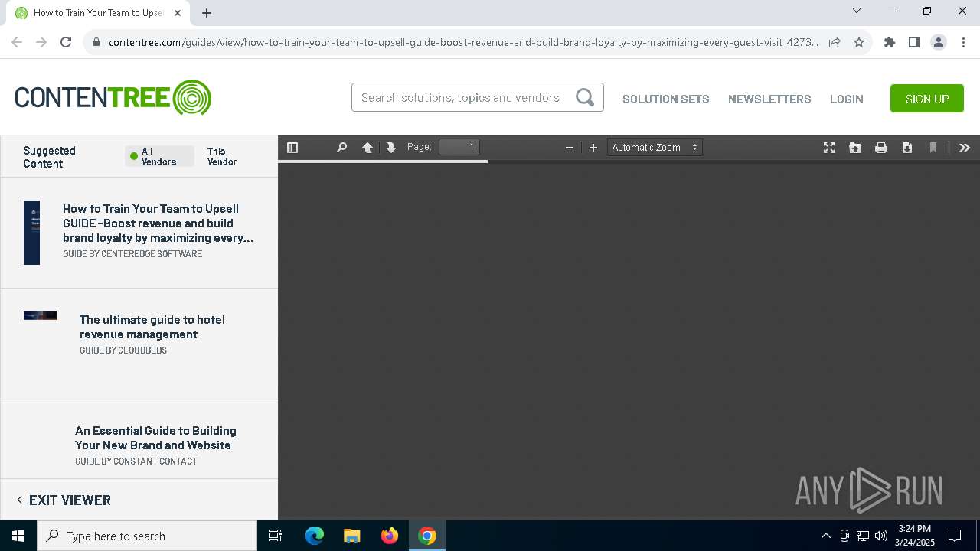This screenshot has width=980, height=551.
Task: Close the How to Train Your Team tab
Action: 178,13
